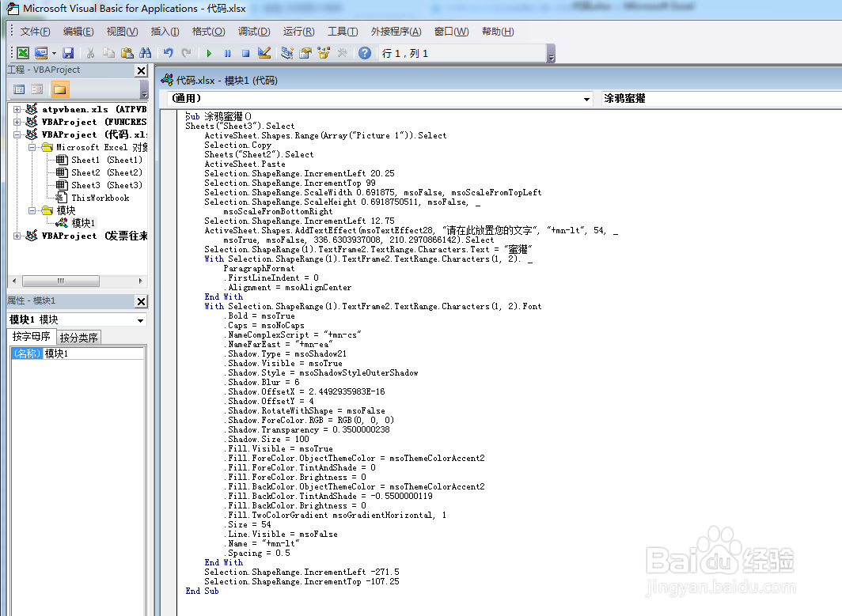842x616 pixels.
Task: Switch to the 按字母序 tab
Action: (31, 336)
